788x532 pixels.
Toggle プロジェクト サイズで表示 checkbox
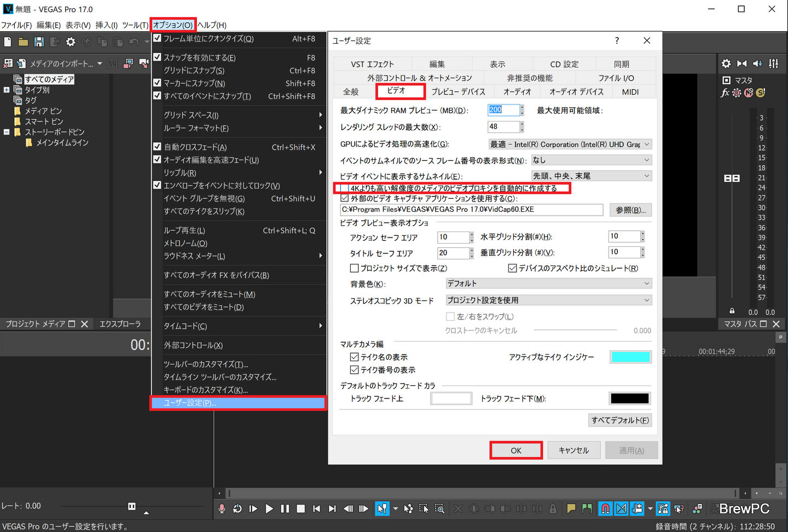tap(354, 268)
